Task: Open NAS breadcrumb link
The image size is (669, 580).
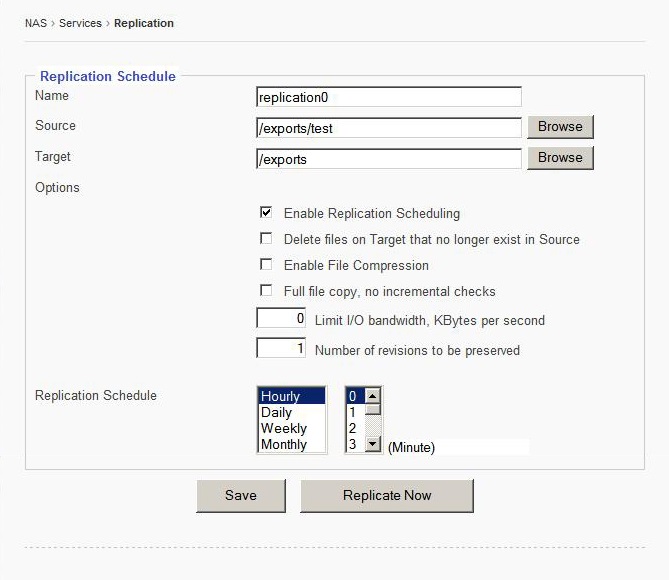Action: [x=35, y=23]
